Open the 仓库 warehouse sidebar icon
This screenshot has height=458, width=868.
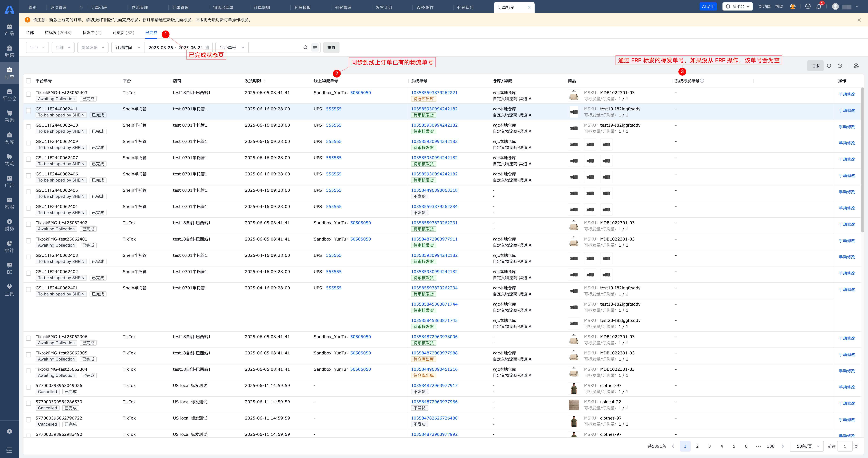[x=9, y=138]
